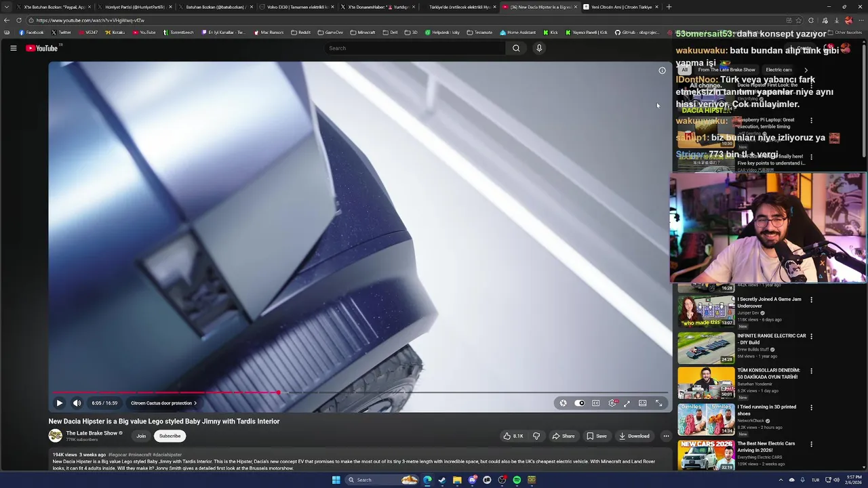This screenshot has height=488, width=868.
Task: Share the Dacia Hipster video
Action: pos(563,436)
